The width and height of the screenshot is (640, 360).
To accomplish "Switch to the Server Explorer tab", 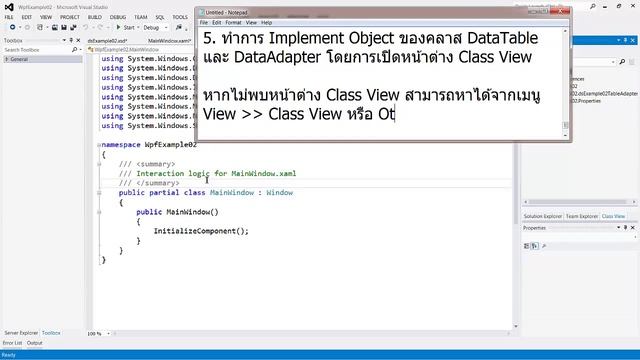I will [21, 333].
